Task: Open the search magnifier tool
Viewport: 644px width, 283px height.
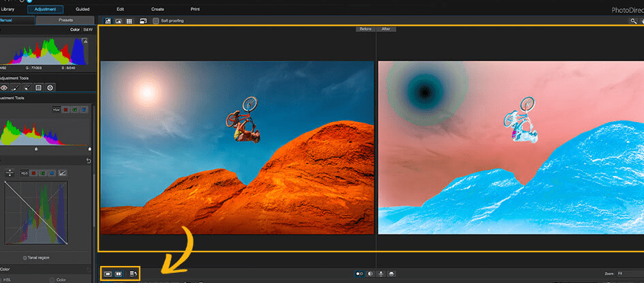Action: click(x=634, y=21)
